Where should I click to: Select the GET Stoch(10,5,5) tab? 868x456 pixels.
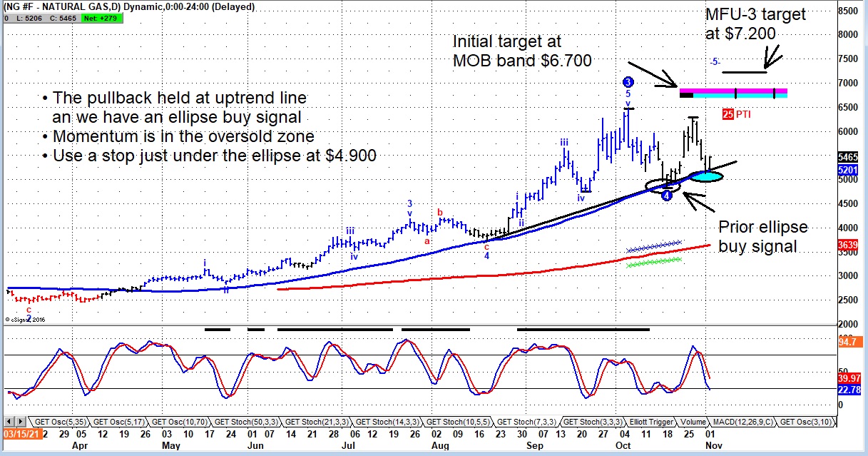(x=458, y=421)
